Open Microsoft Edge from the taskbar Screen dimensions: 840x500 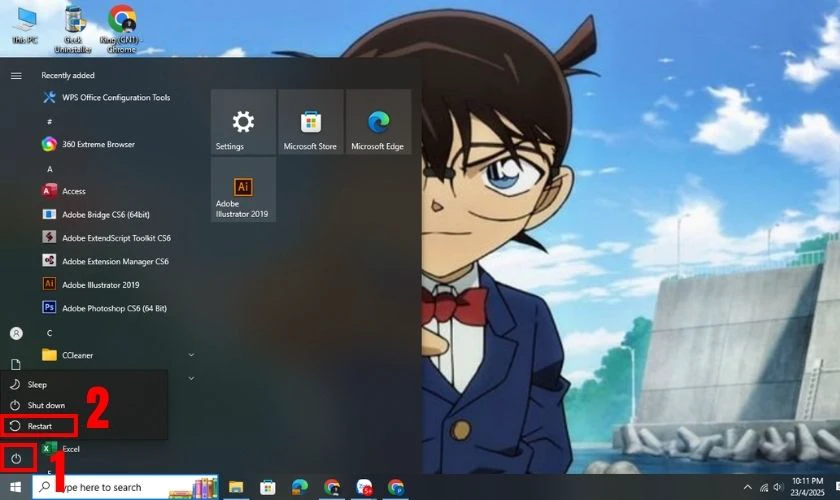299,487
